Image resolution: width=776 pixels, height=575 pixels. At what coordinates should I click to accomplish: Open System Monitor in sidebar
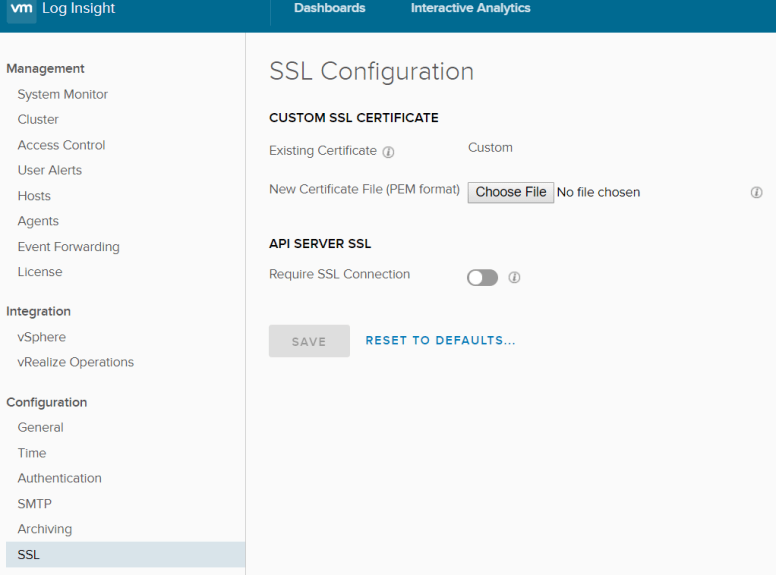click(62, 94)
